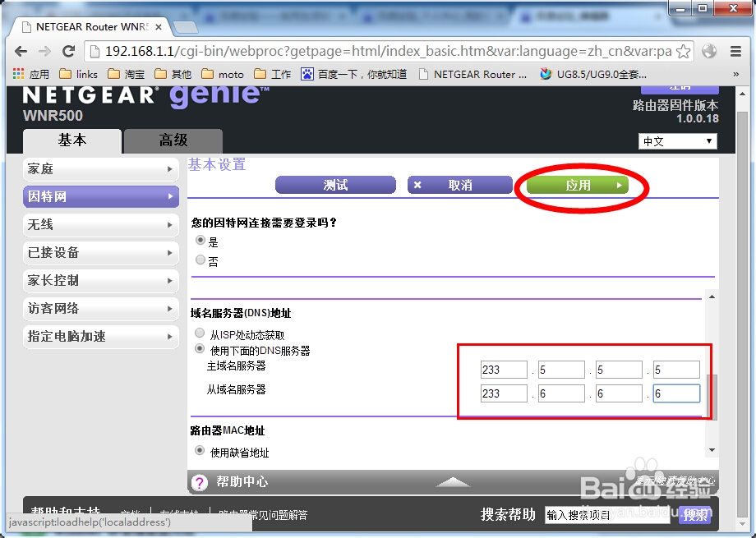Collapse the Help Center panel arrow

452,482
